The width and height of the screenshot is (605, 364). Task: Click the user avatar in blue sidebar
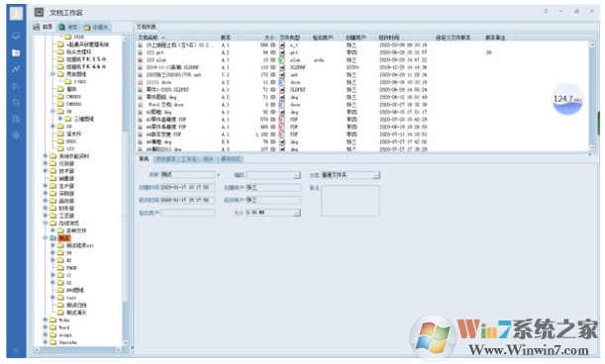tap(16, 13)
